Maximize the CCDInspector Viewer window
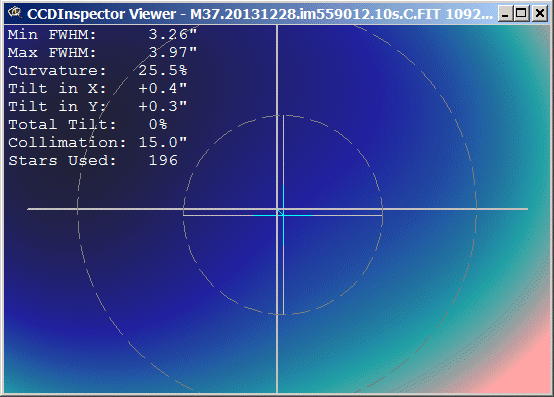 [x=521, y=14]
